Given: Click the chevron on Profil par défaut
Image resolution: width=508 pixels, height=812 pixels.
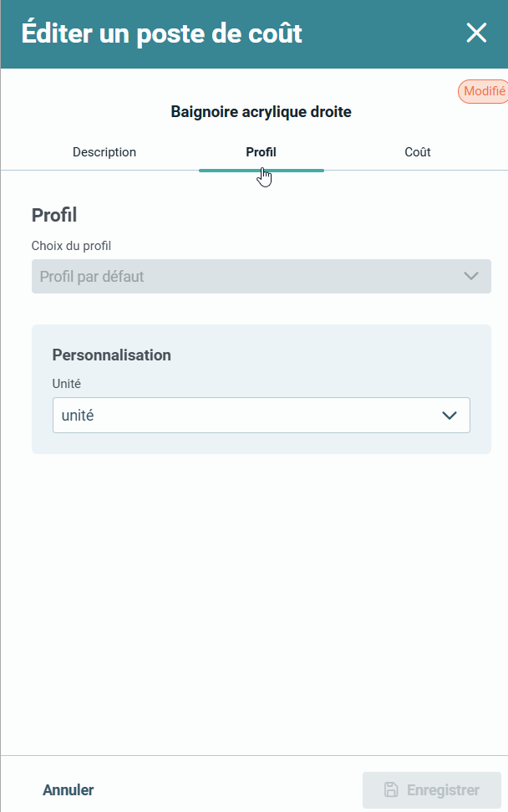Looking at the screenshot, I should (470, 276).
